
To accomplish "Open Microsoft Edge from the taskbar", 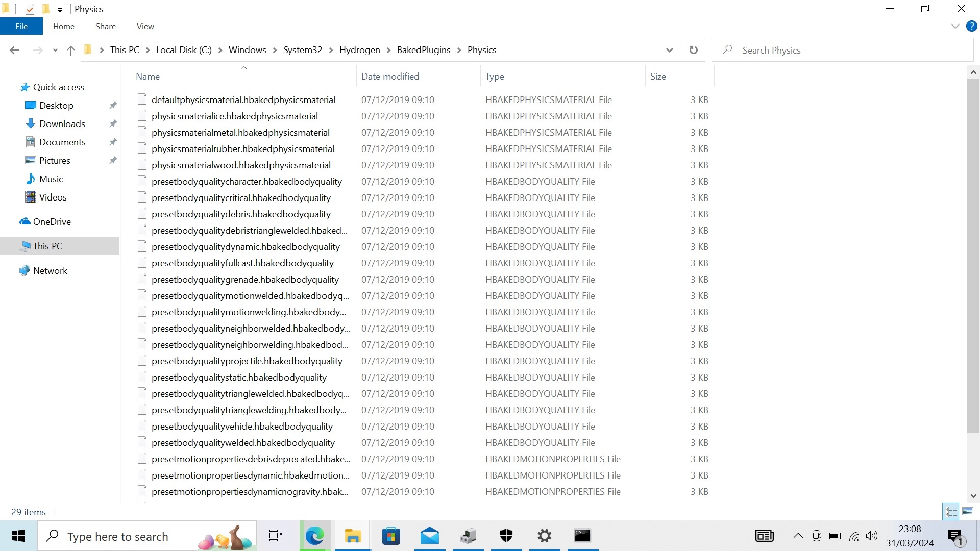I will point(314,536).
